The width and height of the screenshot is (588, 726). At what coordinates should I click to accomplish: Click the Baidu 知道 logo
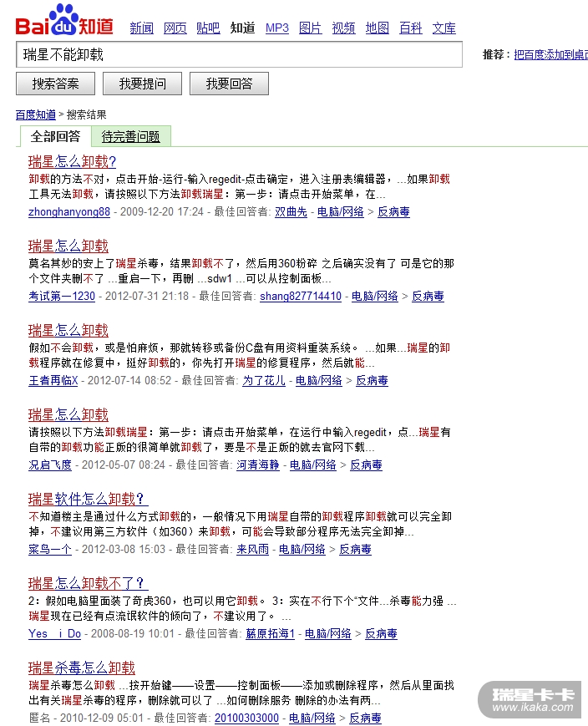coord(64,20)
